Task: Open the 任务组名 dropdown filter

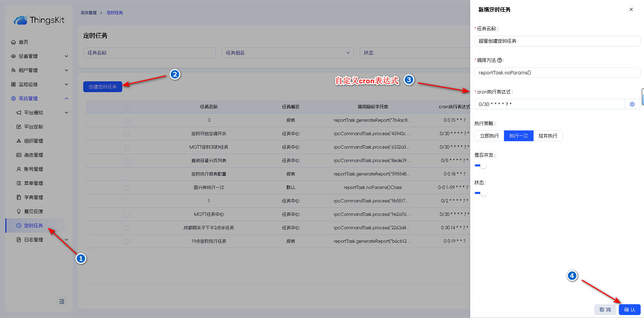Action: click(x=287, y=53)
